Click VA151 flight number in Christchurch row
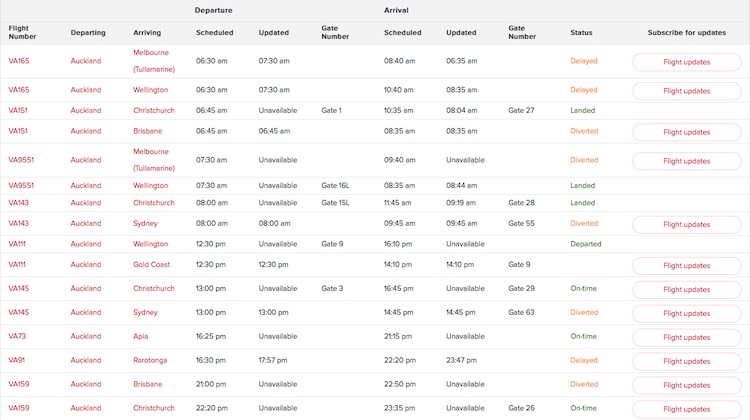750x420 pixels. pyautogui.click(x=18, y=110)
